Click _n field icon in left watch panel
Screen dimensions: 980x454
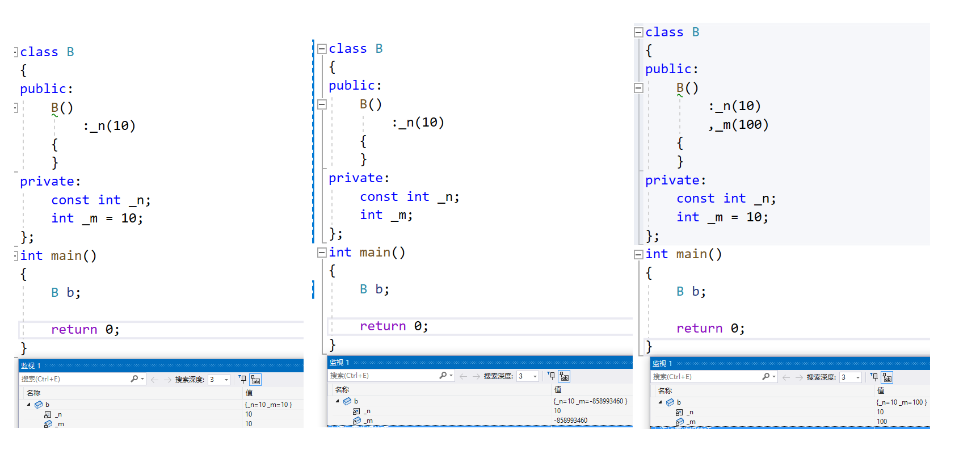tap(48, 415)
